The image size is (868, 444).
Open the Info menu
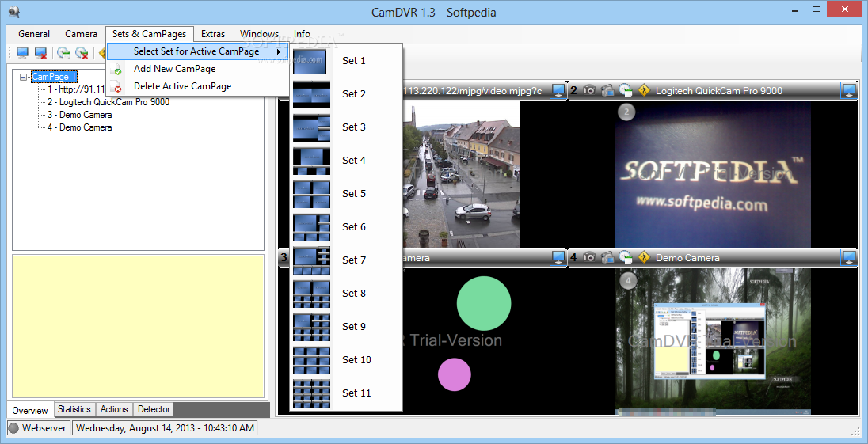point(302,34)
